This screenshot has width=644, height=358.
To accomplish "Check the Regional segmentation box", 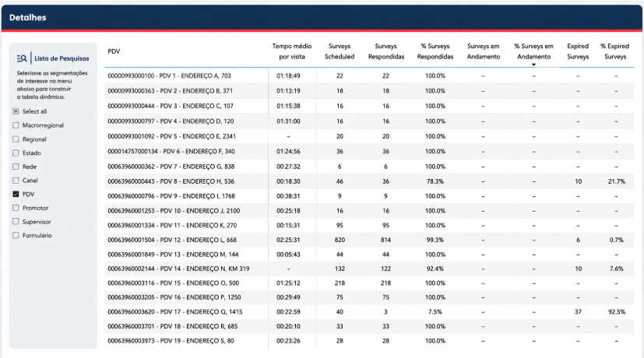I will click(16, 139).
